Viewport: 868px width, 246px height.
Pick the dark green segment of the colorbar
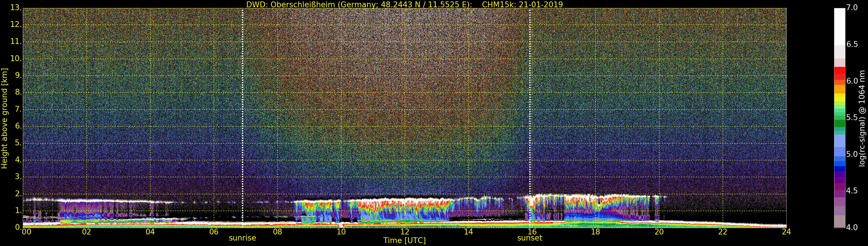pos(840,123)
